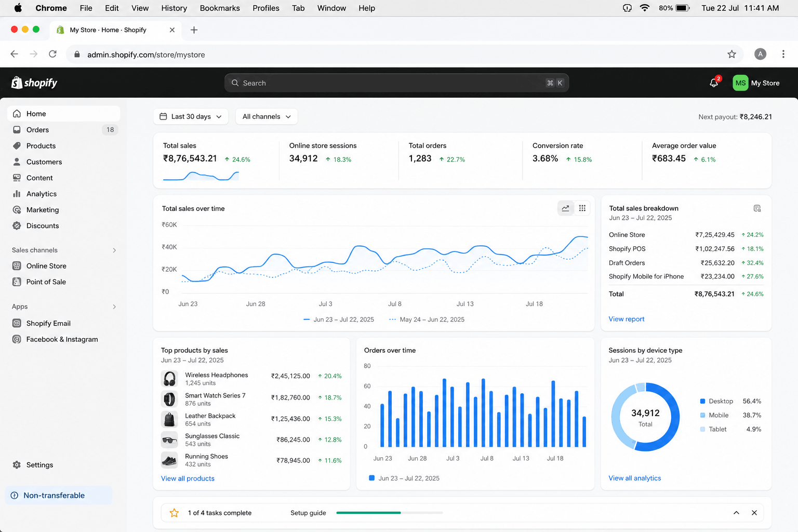Expand Sales channels section
This screenshot has height=532, width=798.
[114, 250]
